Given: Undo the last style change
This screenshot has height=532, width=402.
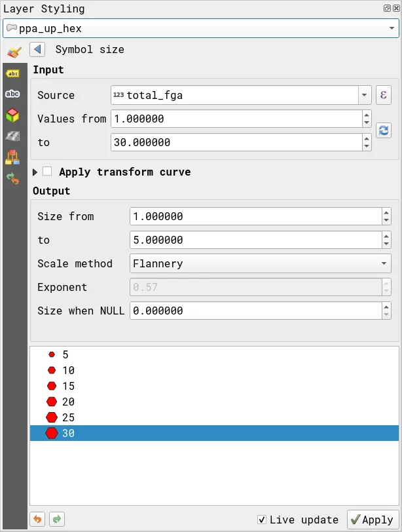Looking at the screenshot, I should [37, 519].
